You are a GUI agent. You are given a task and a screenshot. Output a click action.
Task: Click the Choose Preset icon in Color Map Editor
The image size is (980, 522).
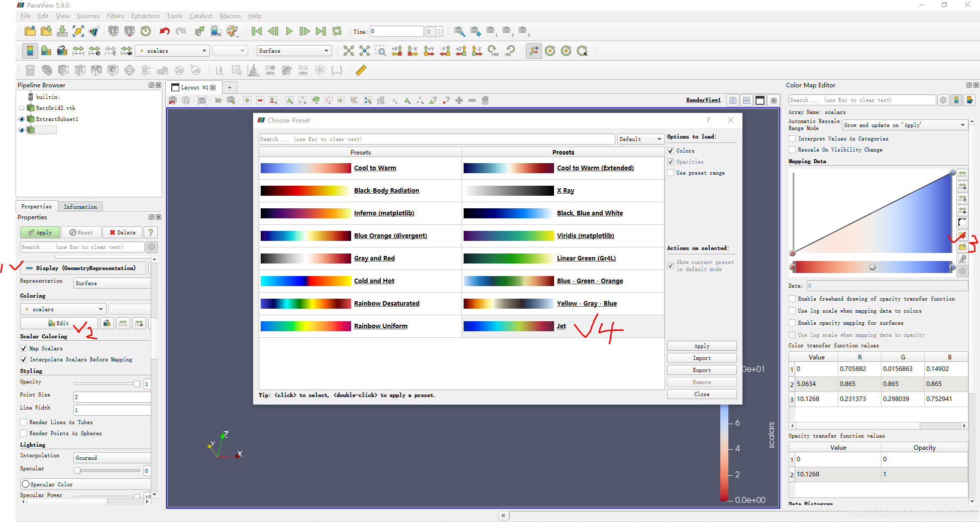coord(962,235)
